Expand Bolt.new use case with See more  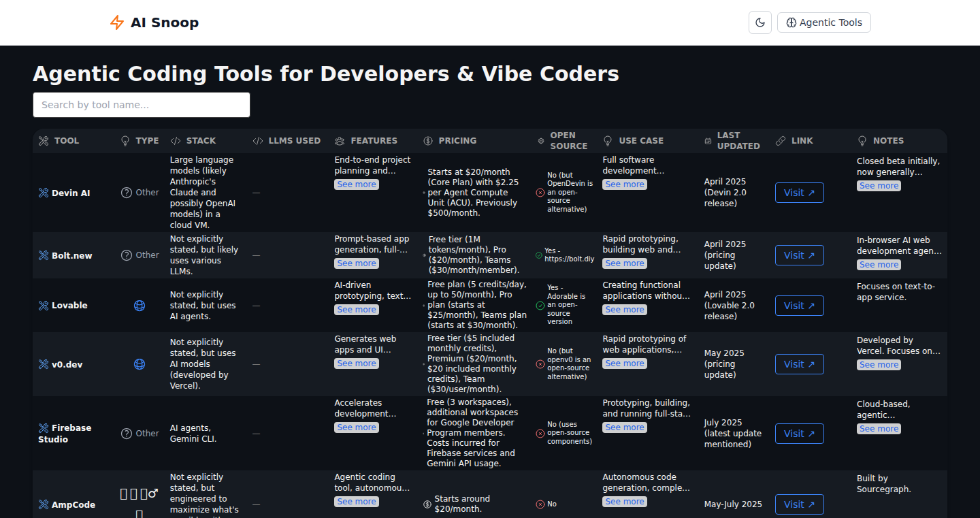click(625, 263)
